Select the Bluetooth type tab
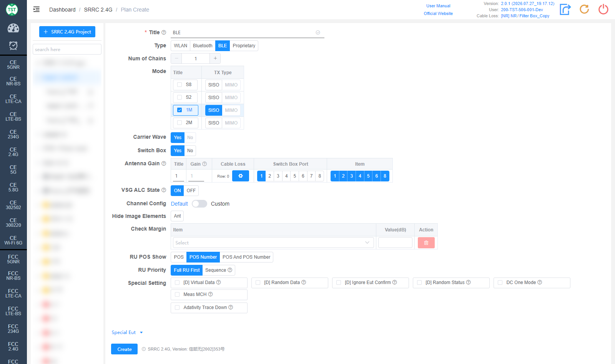The height and width of the screenshot is (364, 615). (203, 46)
